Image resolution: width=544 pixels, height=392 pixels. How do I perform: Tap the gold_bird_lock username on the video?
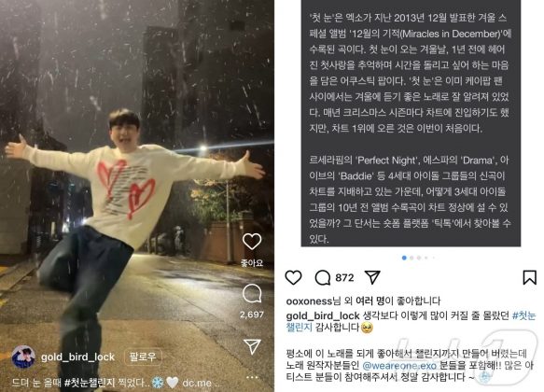(x=77, y=357)
